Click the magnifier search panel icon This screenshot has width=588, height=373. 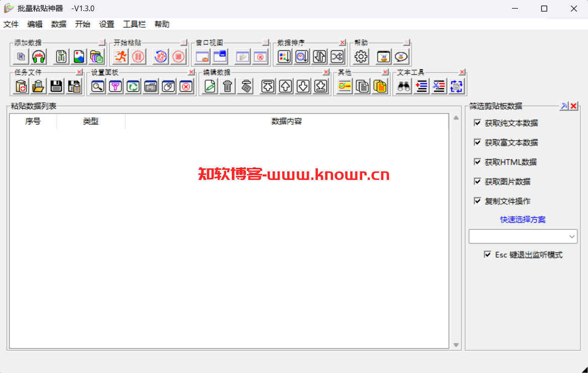[x=98, y=86]
